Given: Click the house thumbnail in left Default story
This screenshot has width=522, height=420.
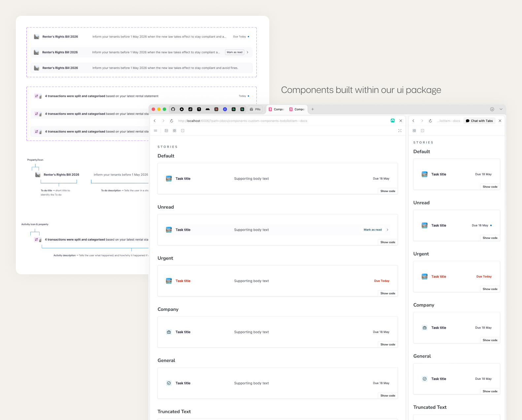Looking at the screenshot, I should [x=169, y=179].
